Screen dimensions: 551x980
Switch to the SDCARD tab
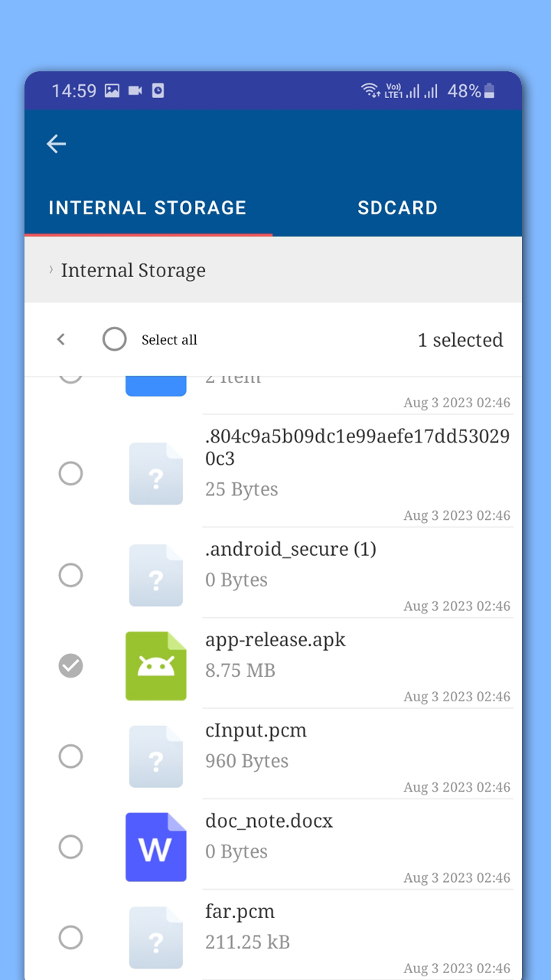398,207
